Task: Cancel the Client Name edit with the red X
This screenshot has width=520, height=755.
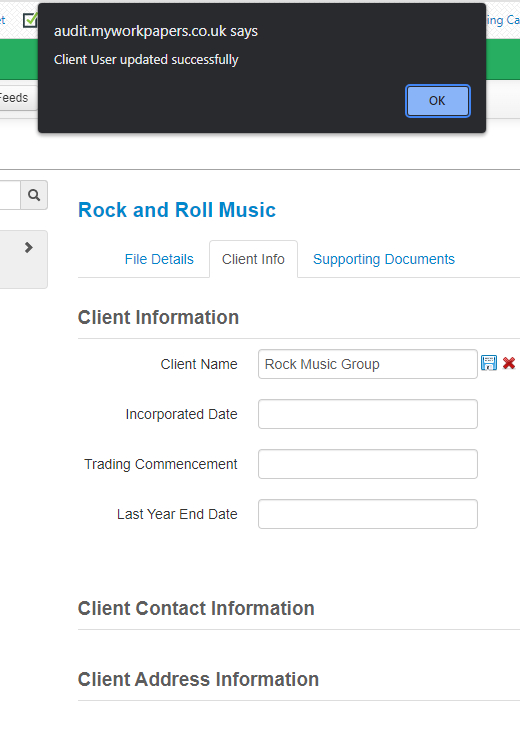Action: pos(509,363)
